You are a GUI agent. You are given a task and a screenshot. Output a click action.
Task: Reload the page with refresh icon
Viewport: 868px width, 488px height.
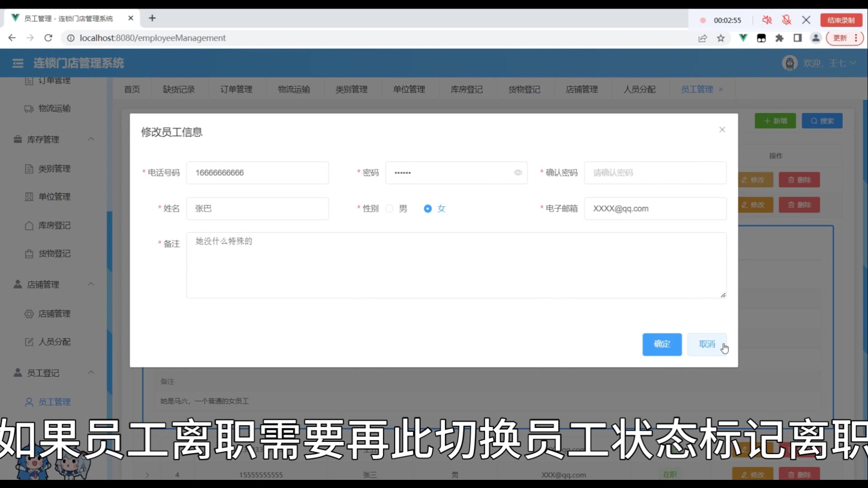click(x=48, y=38)
